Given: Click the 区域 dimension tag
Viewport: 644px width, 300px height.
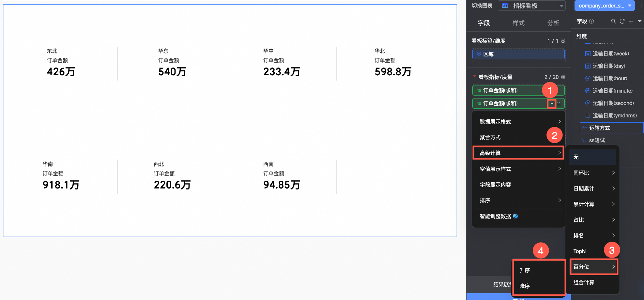Looking at the screenshot, I should click(518, 54).
